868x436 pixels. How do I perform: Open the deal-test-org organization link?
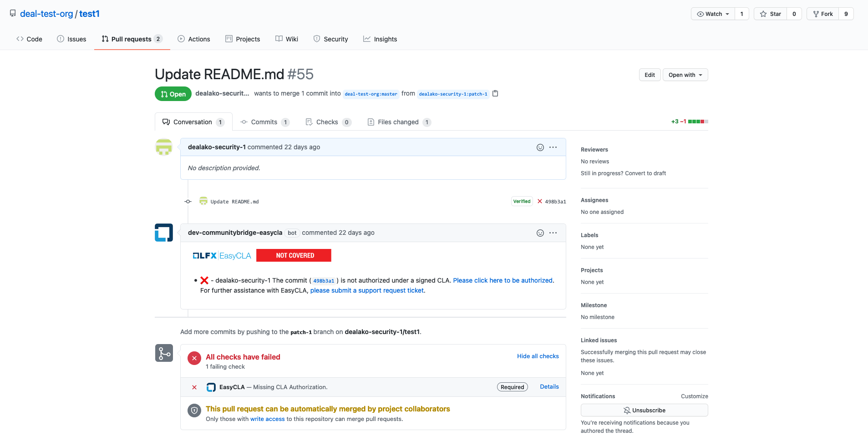point(46,14)
